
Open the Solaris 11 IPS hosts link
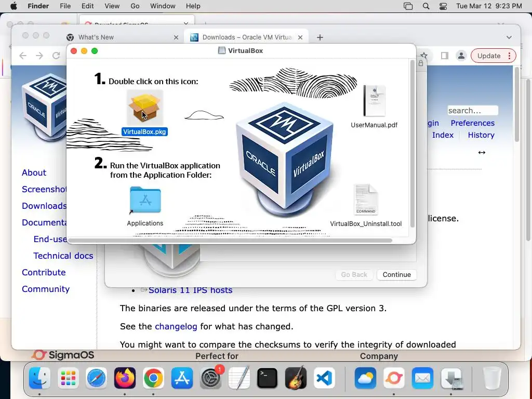coord(190,290)
